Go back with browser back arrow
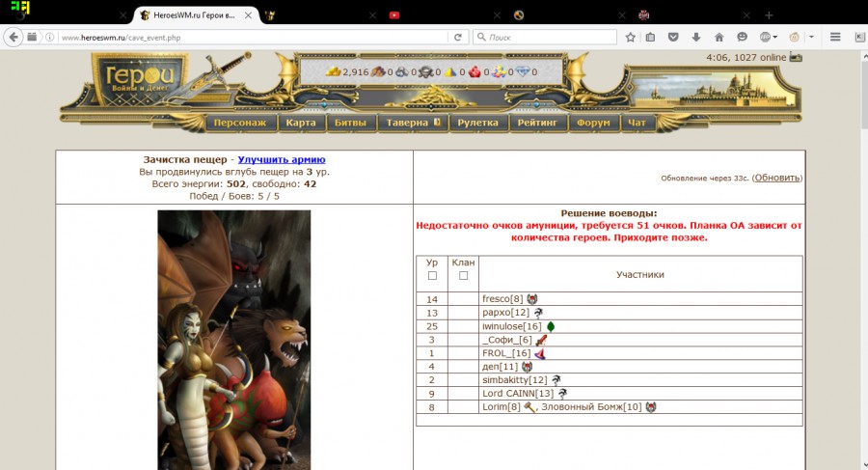This screenshot has height=470, width=868. point(14,37)
